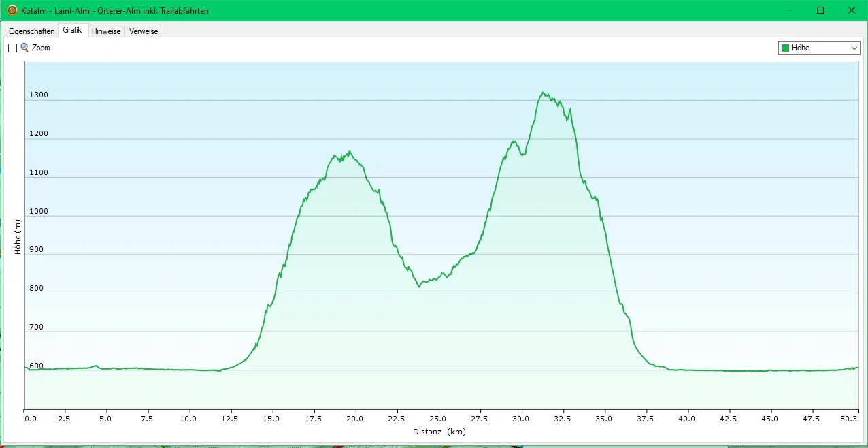Click the magnifier icon beside Zoom
Image resolution: width=868 pixels, height=448 pixels.
(25, 48)
